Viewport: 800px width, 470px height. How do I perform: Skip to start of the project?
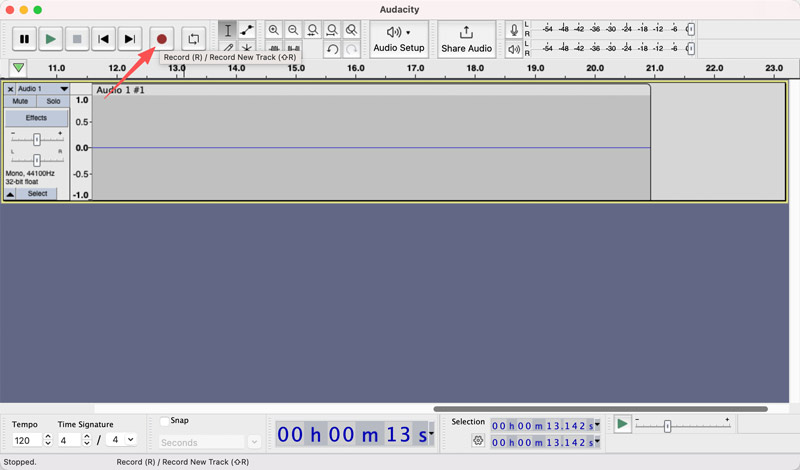click(104, 39)
